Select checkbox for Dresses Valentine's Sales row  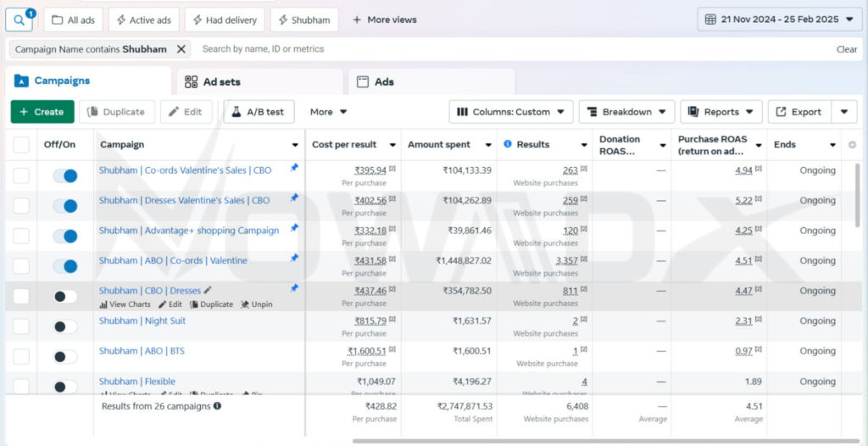[x=21, y=206]
